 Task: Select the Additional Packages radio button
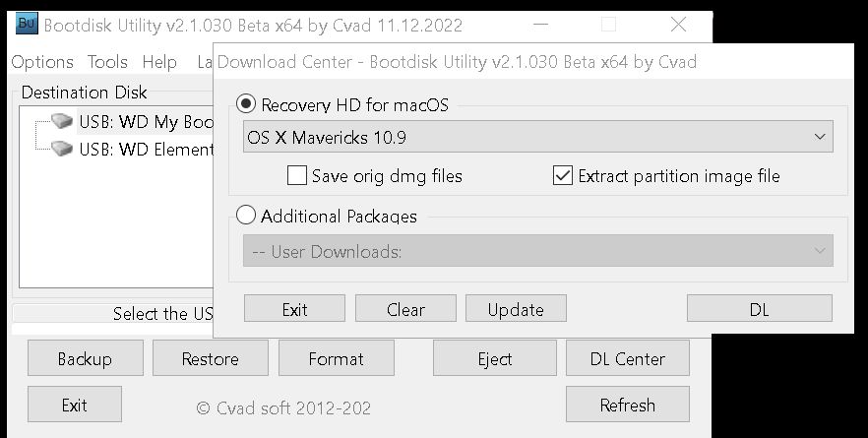[x=246, y=216]
